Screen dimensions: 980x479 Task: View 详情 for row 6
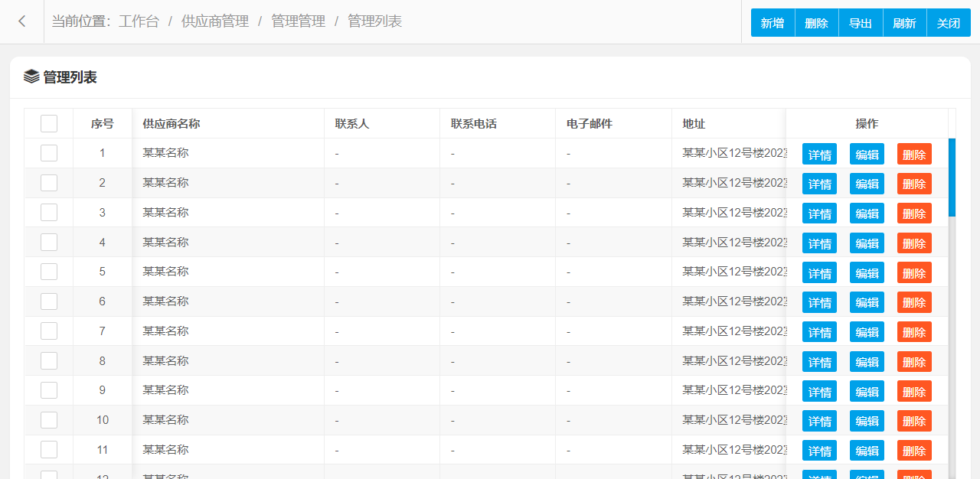tap(819, 302)
